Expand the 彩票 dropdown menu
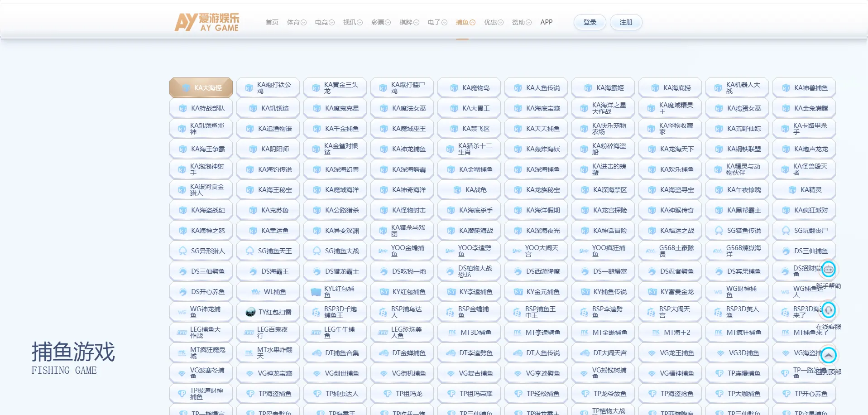 point(381,22)
